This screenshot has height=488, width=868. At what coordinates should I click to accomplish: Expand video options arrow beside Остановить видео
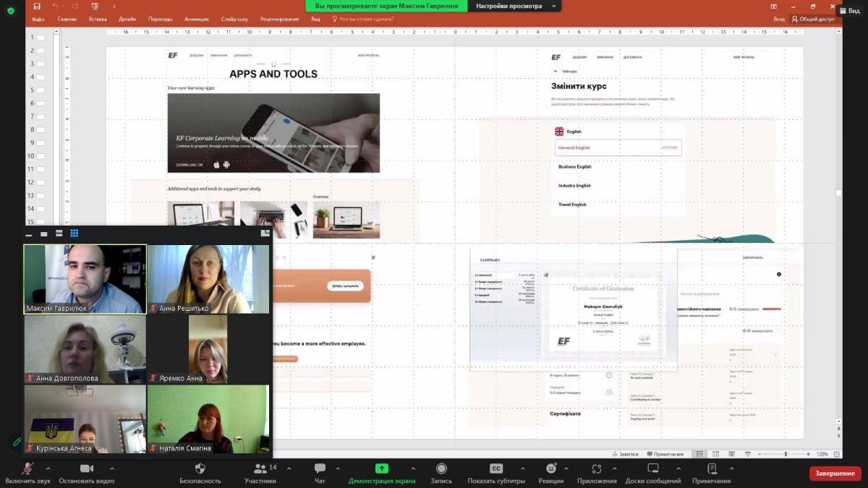coord(111,468)
